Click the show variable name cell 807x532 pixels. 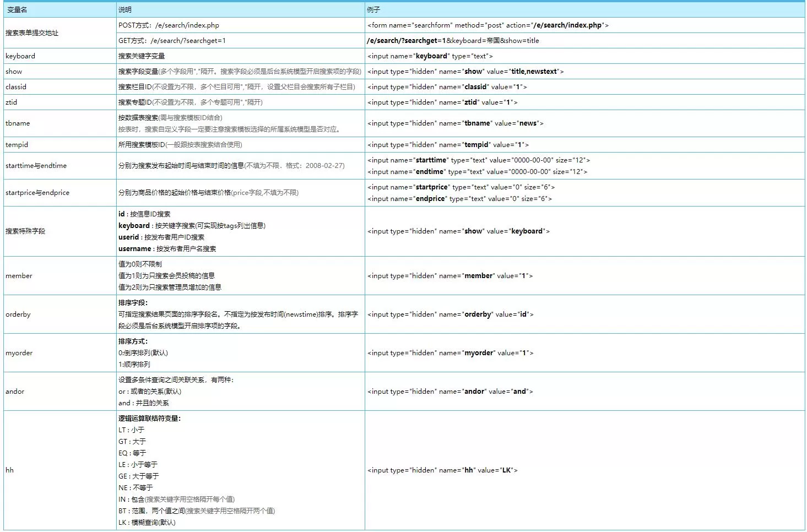(59, 72)
